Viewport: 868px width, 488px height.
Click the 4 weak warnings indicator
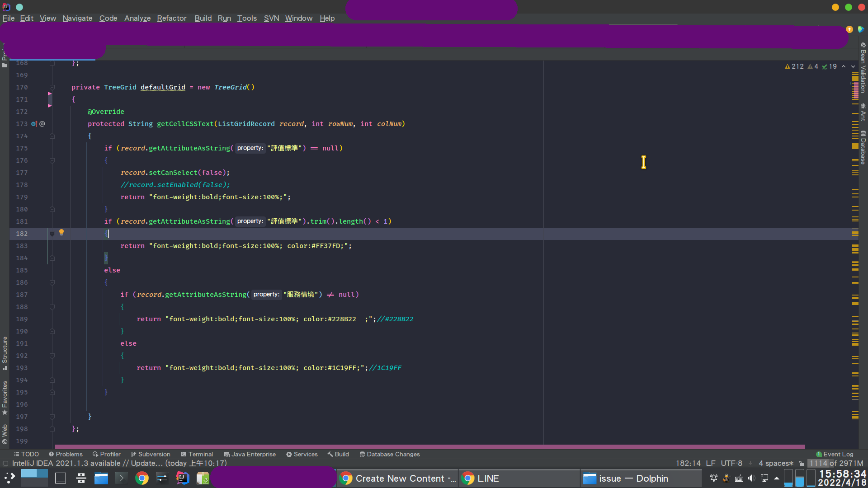813,66
